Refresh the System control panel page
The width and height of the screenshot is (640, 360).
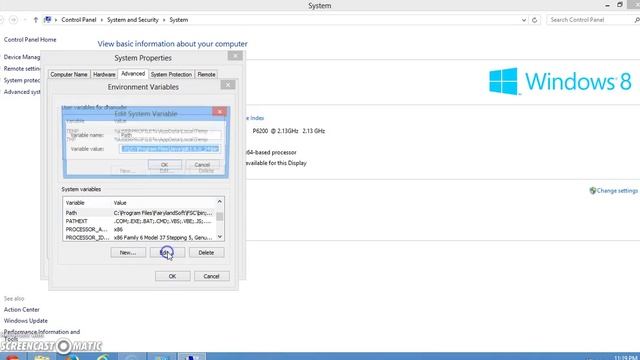coord(534,20)
